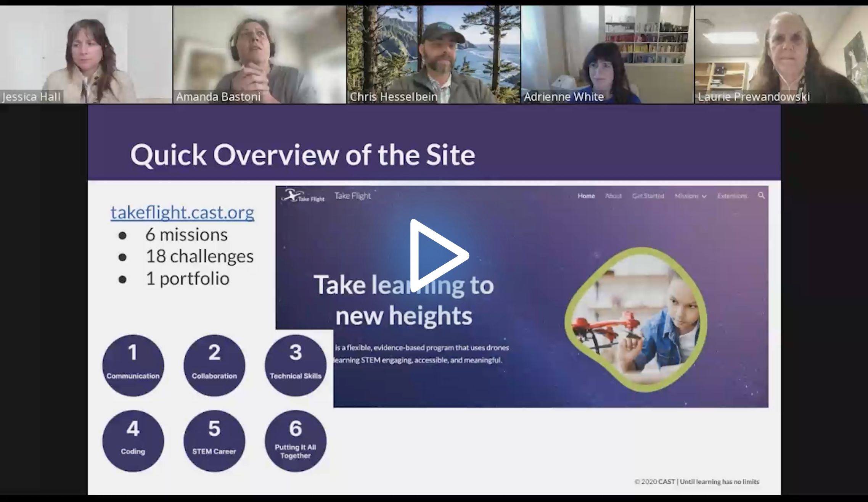Click Jessica Hall's video thumbnail
868x502 pixels.
(86, 54)
